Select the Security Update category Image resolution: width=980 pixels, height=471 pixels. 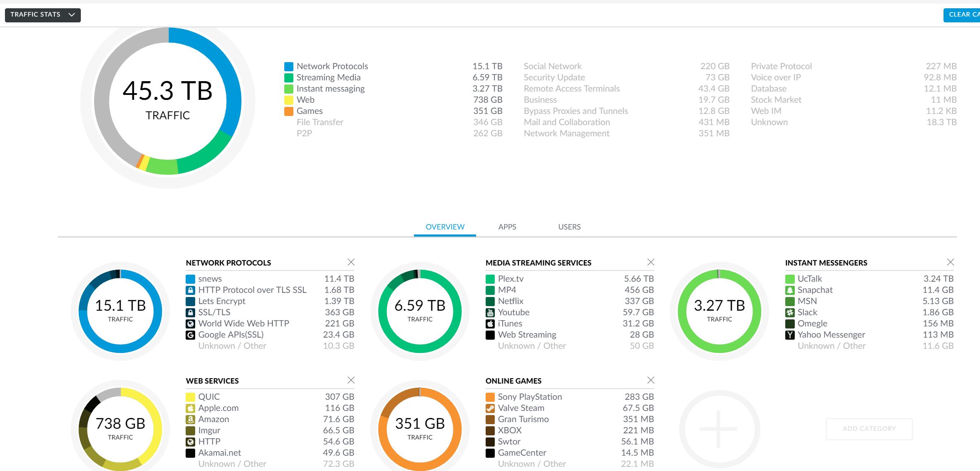coord(627,77)
